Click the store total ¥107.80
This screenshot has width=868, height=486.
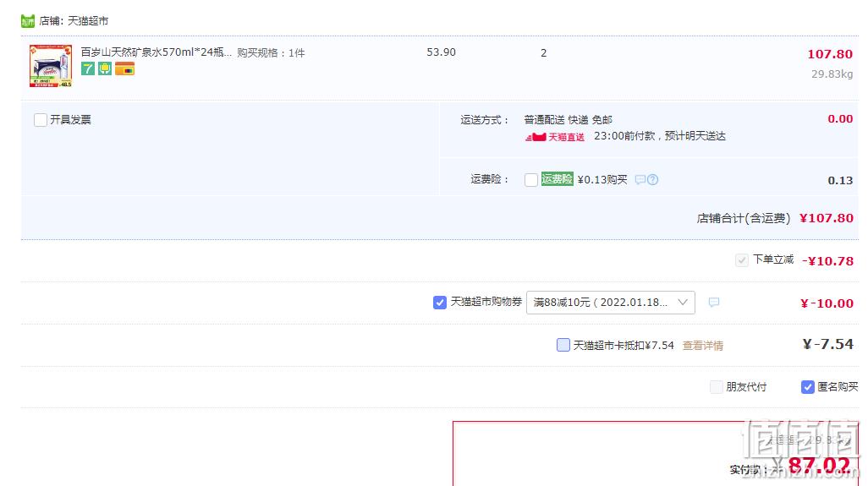[x=827, y=218]
